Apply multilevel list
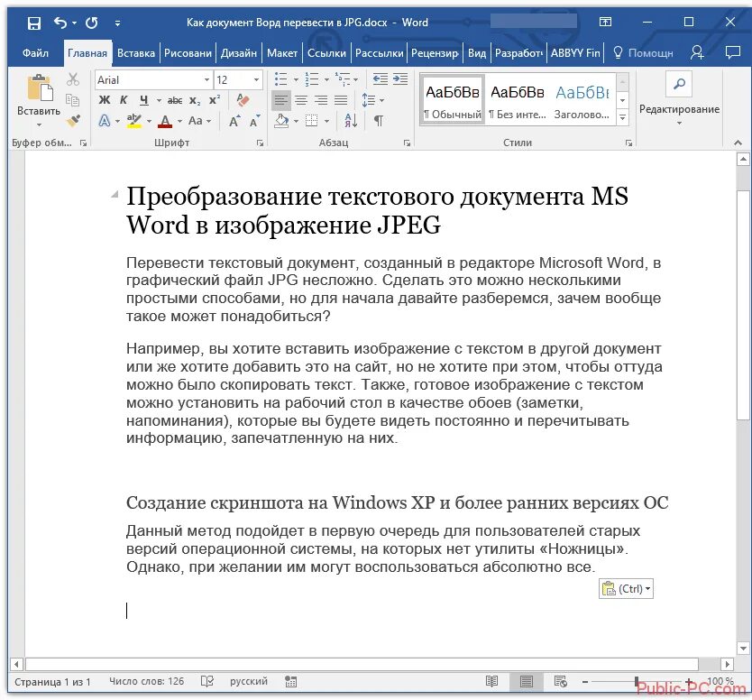This screenshot has height=700, width=752. tap(343, 79)
